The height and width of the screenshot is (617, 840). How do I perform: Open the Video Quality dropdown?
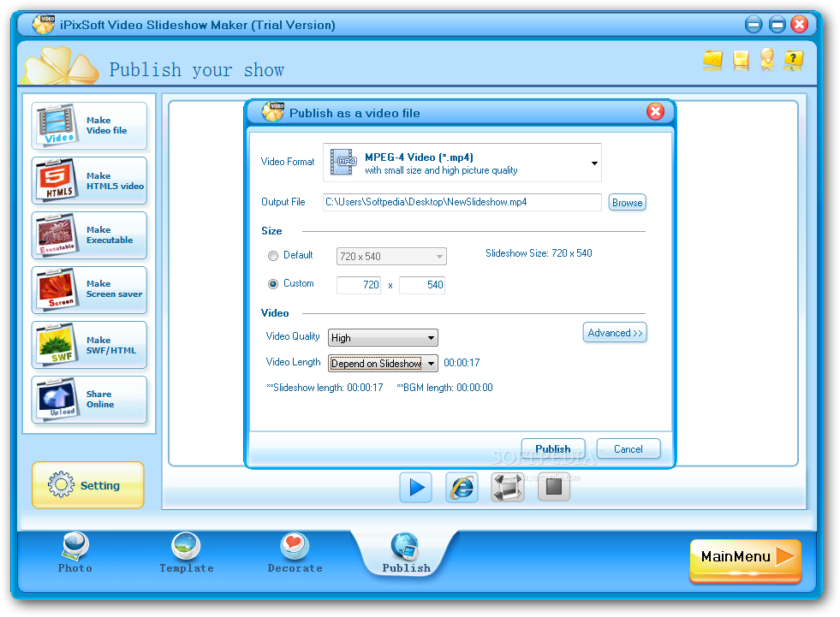click(383, 337)
